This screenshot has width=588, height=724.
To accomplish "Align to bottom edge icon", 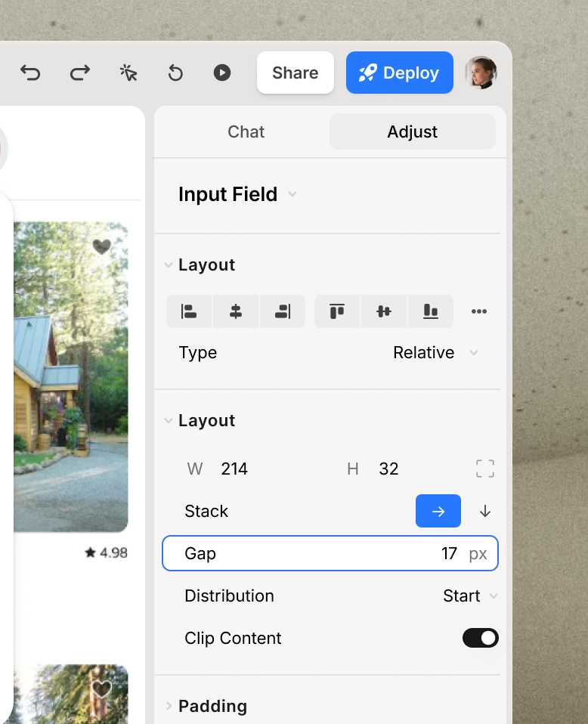I will [x=431, y=311].
